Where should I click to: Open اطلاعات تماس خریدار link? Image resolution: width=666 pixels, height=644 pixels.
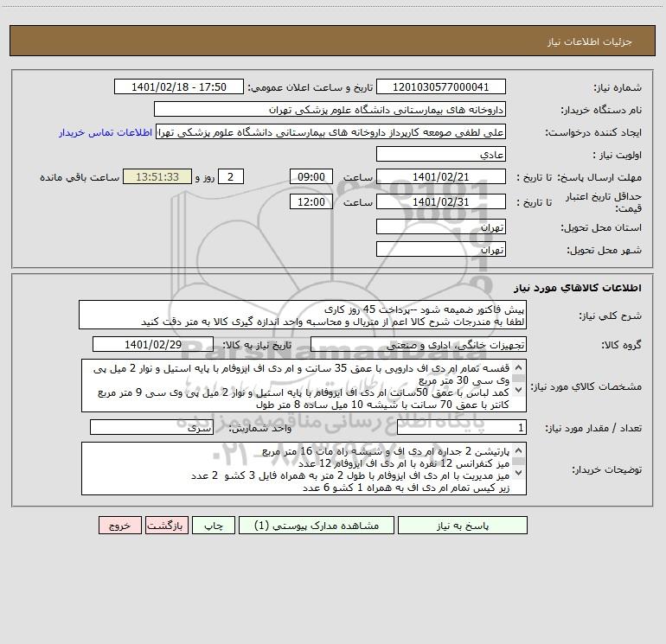click(106, 132)
